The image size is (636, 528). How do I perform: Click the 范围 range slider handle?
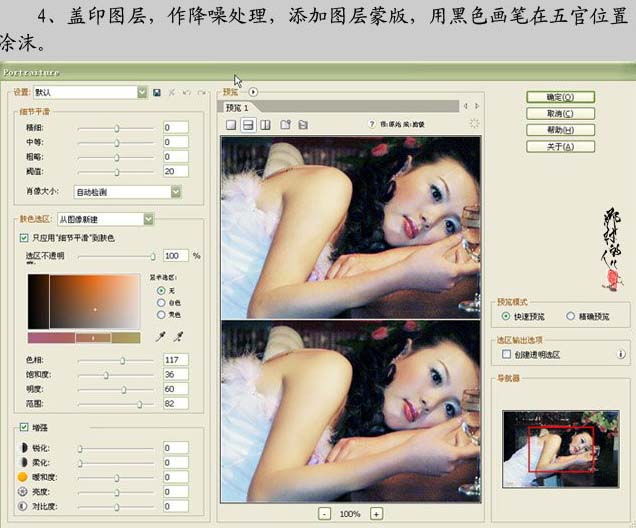coord(140,404)
